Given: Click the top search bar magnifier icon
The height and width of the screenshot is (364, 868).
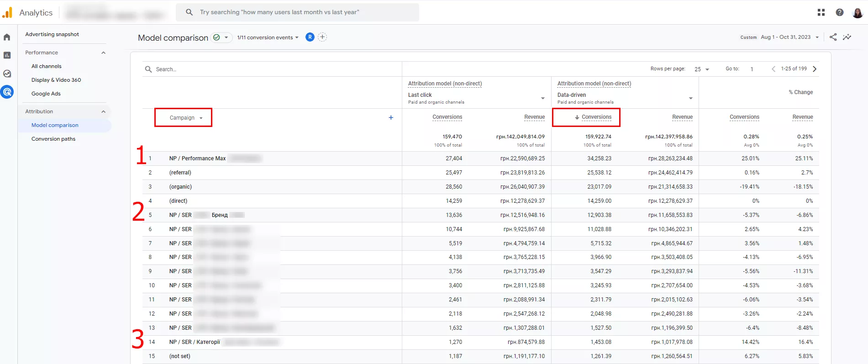Looking at the screenshot, I should click(189, 12).
